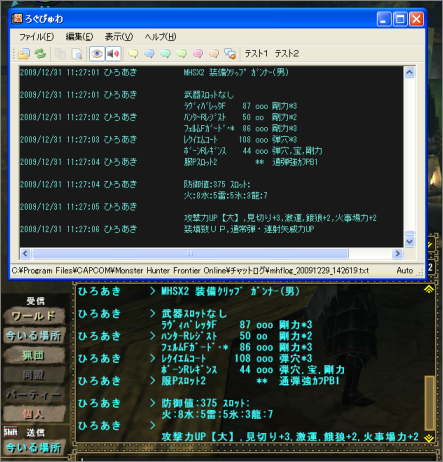Screen dimensions: 443x462
Task: Click the テスト2 toolbar button
Action: pyautogui.click(x=287, y=53)
